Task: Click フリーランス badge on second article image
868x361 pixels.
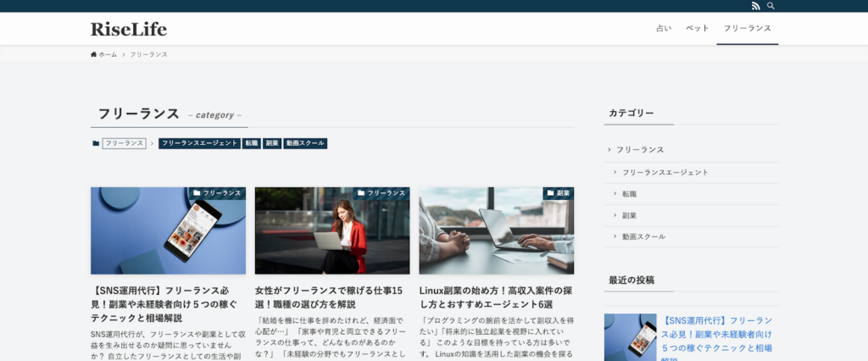Action: 381,193
